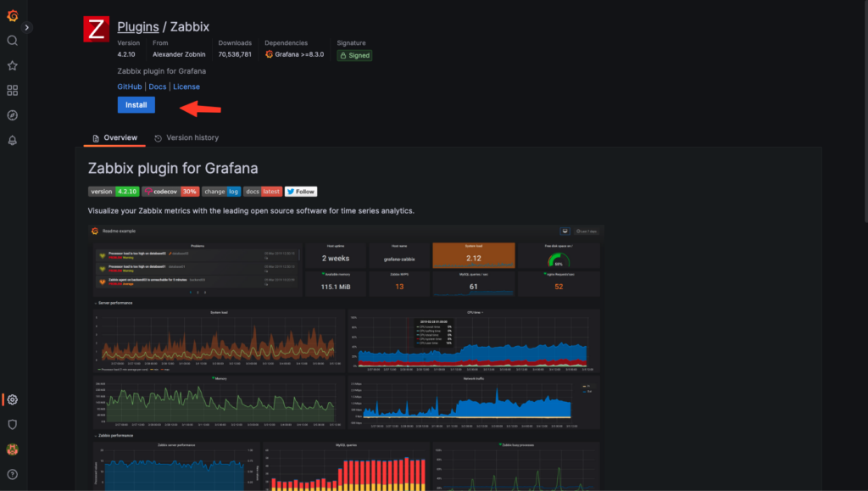Open the GitHub link

pos(130,86)
